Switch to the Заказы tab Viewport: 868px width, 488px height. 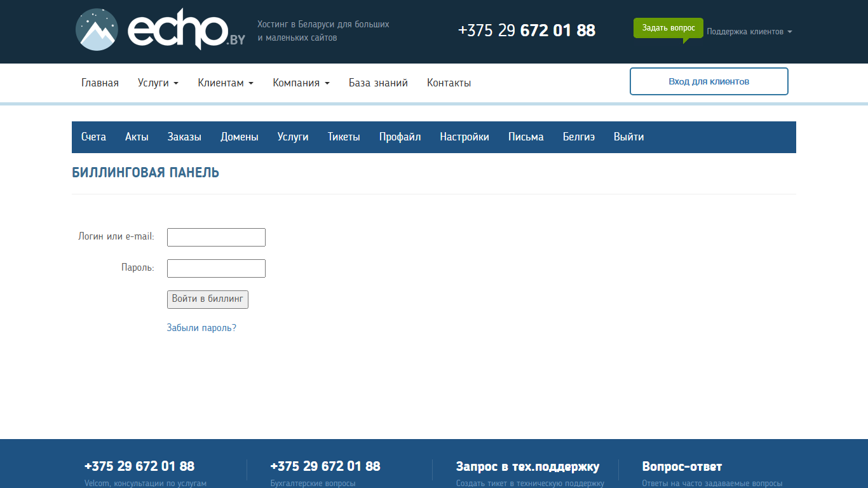click(x=184, y=137)
